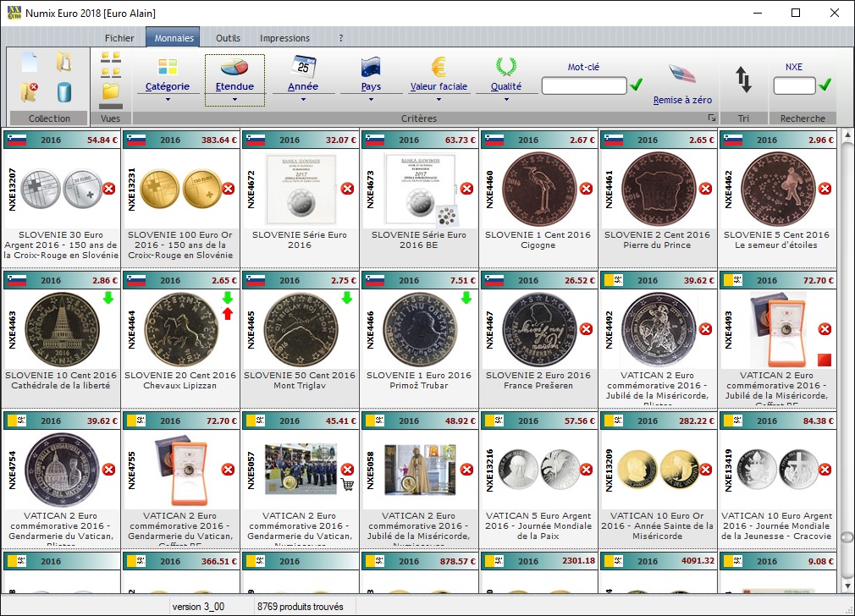Click the Remise à zéro eraser icon
Viewport: 855px width, 616px height.
click(682, 74)
